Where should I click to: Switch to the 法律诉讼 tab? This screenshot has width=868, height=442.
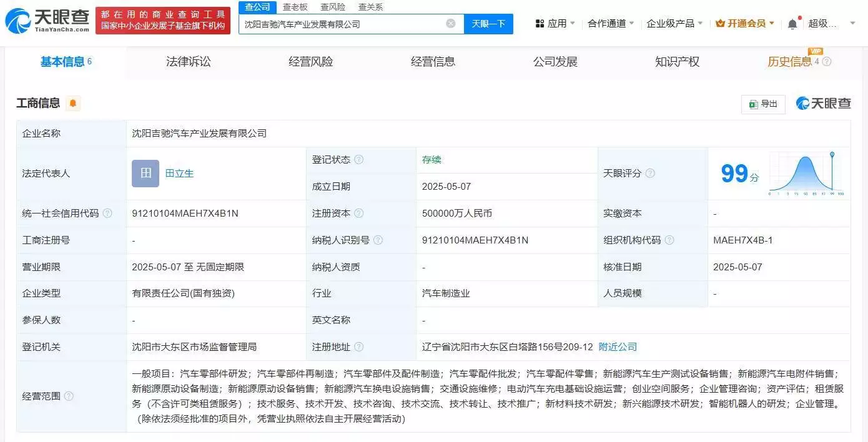(189, 62)
